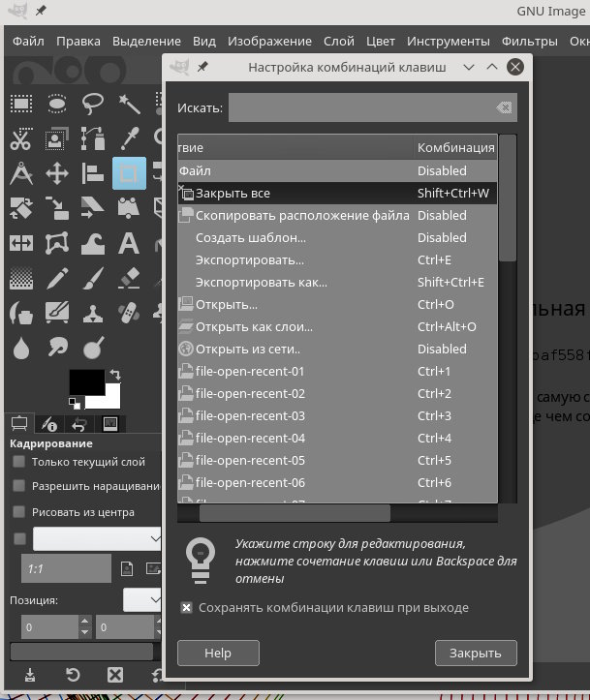Viewport: 590px width, 700px height.
Task: Select the Paintbrush tool
Action: pos(92,278)
